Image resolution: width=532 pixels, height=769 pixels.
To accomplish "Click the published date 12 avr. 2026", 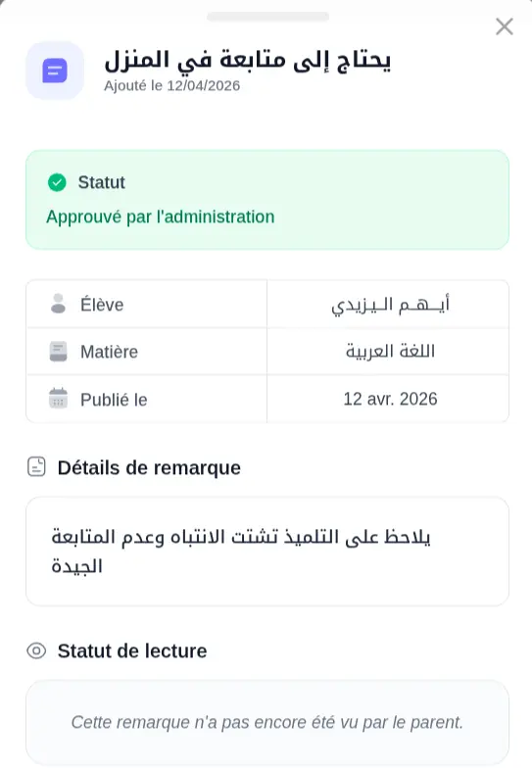I will pos(390,399).
